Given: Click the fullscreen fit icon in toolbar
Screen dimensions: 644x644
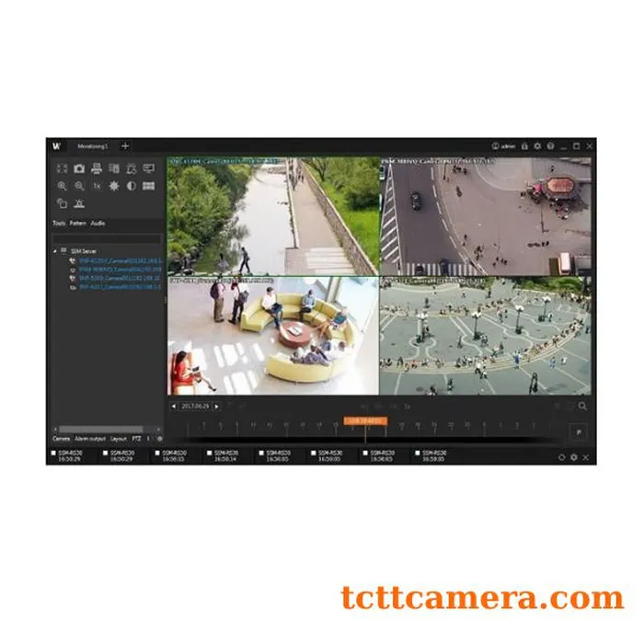Looking at the screenshot, I should 62,168.
